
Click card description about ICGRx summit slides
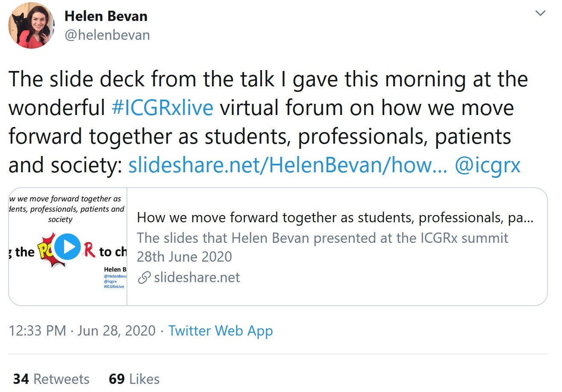[x=323, y=247]
